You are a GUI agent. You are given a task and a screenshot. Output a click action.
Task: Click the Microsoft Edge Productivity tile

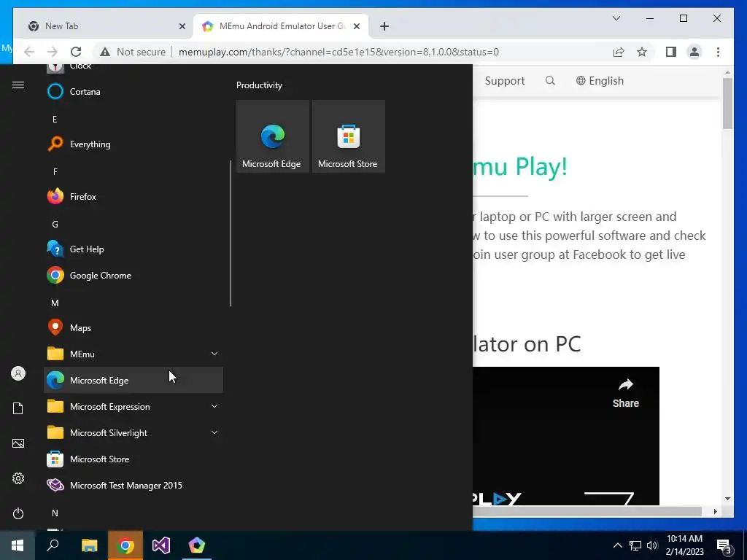point(273,136)
